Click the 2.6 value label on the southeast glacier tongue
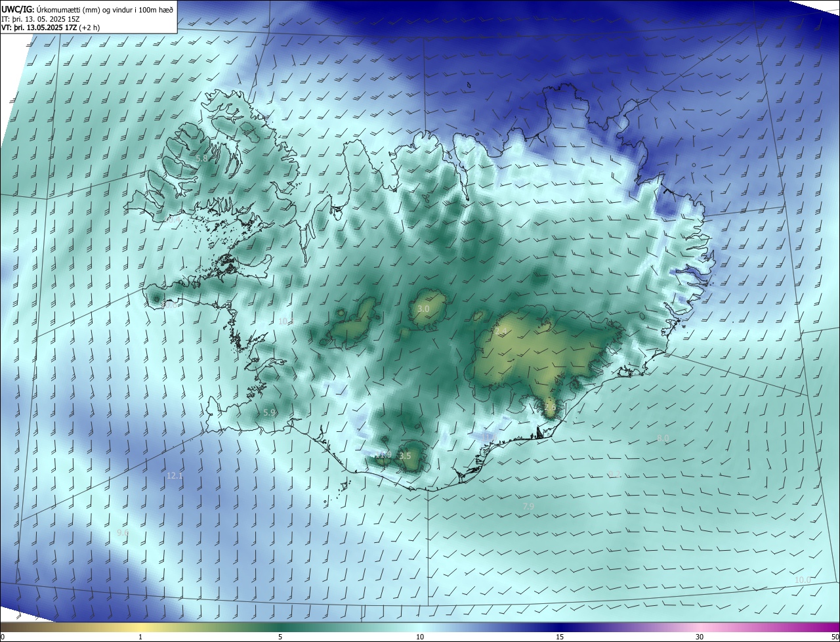Viewport: 840px width, 642px height. (x=550, y=407)
